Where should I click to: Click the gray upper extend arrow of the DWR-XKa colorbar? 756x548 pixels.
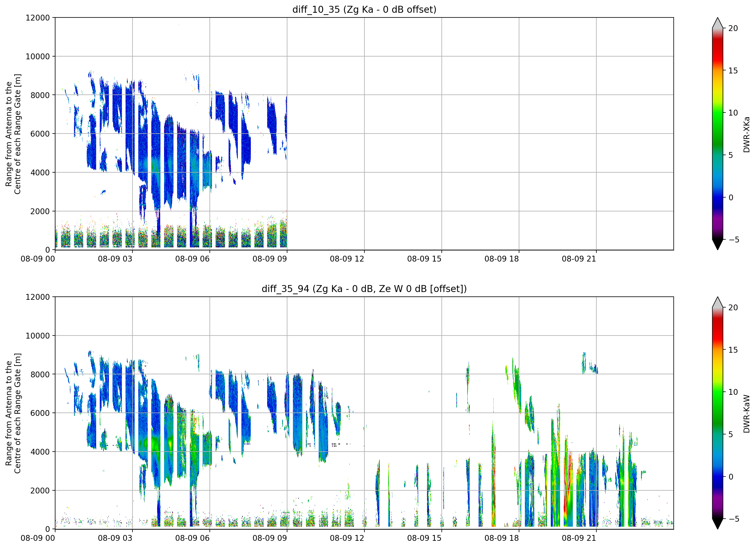717,23
